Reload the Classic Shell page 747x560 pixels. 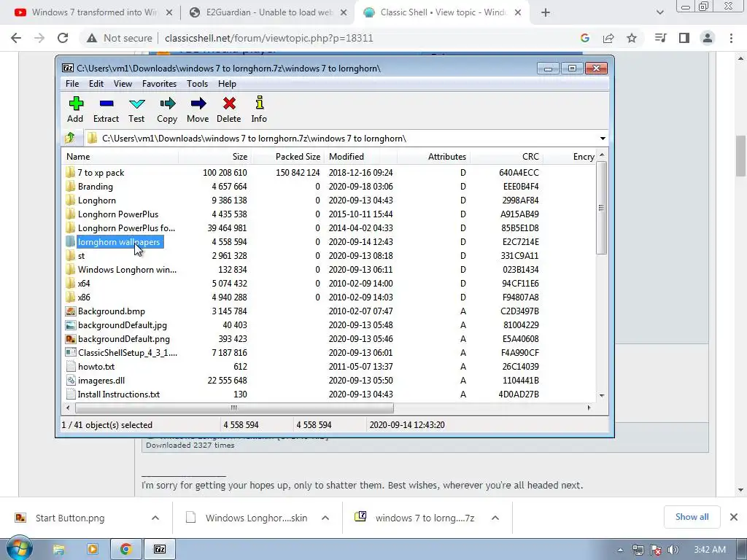tap(63, 38)
